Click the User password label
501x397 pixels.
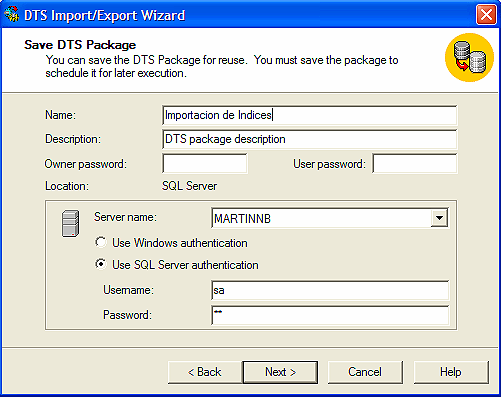[x=329, y=164]
